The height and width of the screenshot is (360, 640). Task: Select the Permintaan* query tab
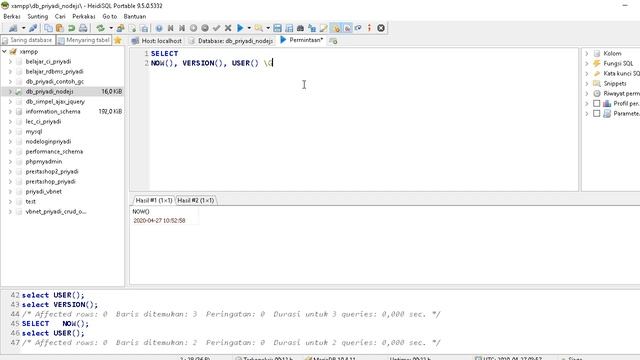pyautogui.click(x=302, y=40)
